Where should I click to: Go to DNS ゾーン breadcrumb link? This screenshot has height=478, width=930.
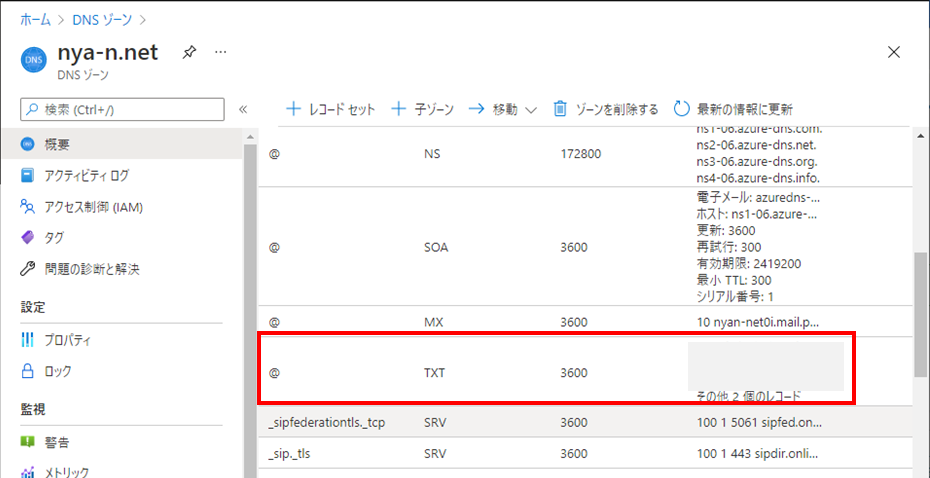[104, 20]
